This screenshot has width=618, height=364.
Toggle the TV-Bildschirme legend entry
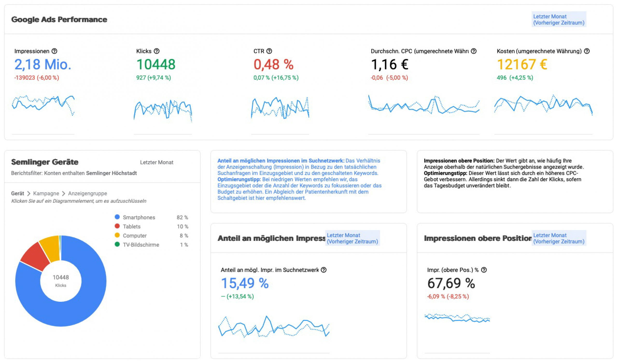click(141, 245)
